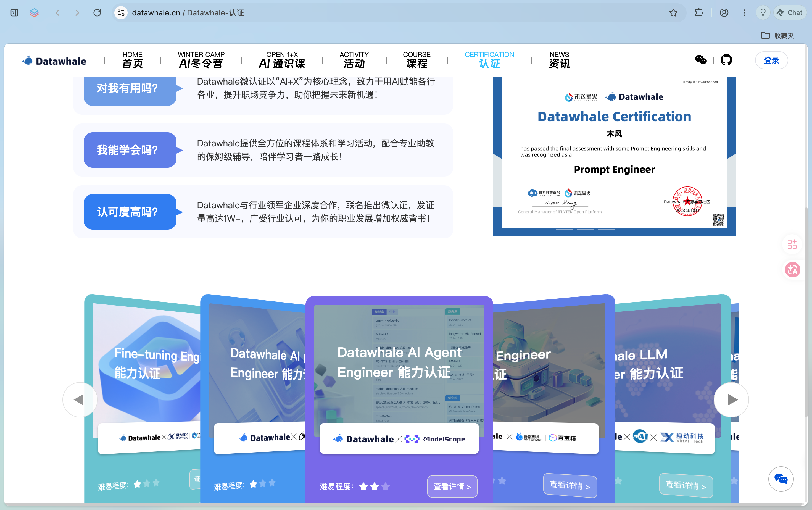
Task: Slide carousel to the next card
Action: click(x=731, y=400)
